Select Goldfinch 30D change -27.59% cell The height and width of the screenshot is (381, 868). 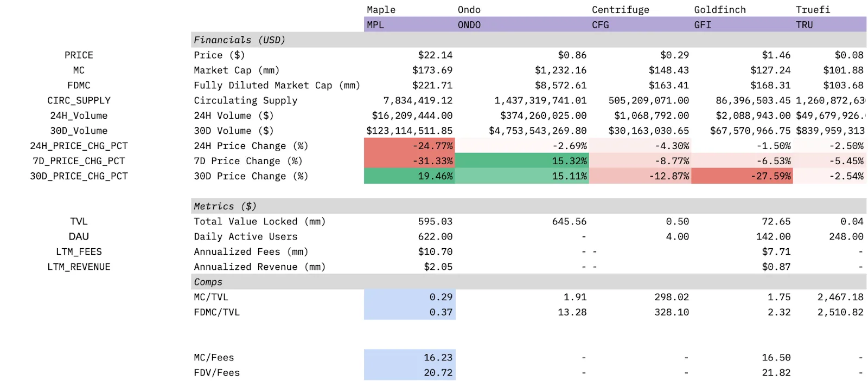click(742, 176)
